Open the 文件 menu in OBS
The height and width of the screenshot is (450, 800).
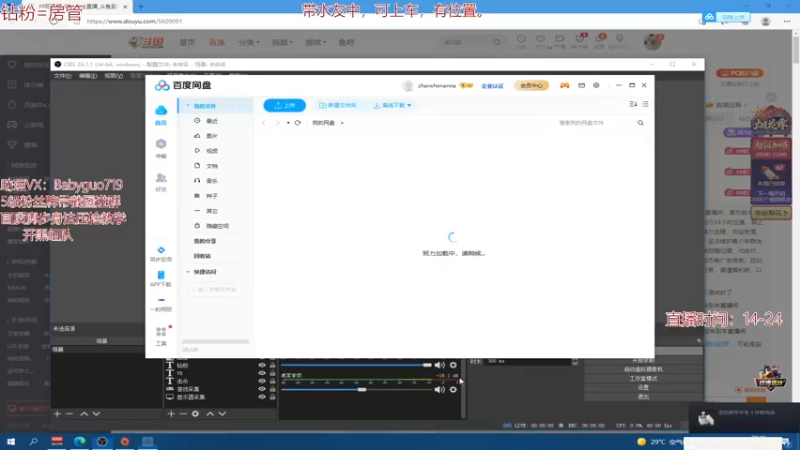coord(63,76)
